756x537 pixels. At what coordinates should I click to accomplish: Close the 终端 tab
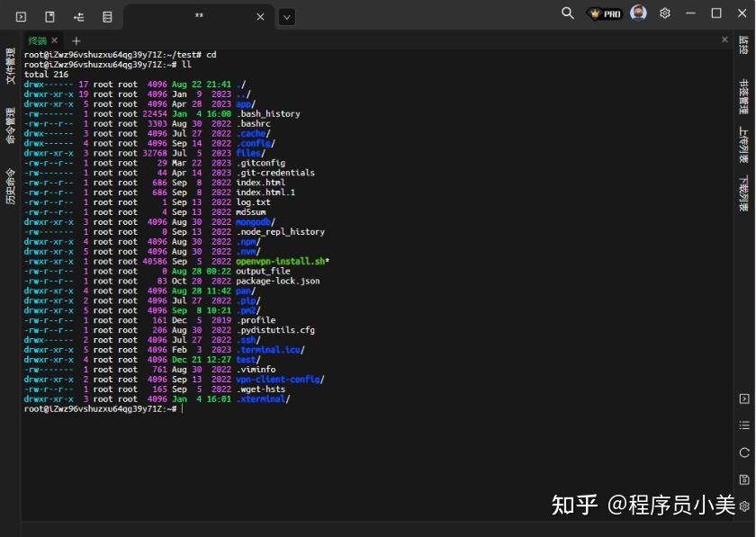tap(55, 40)
